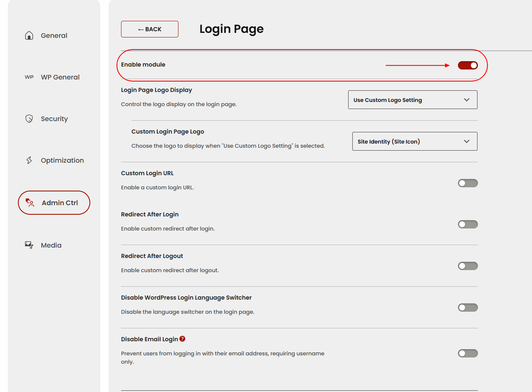Click the Media image icon
Screen dimensions: 532x392
(x=29, y=245)
